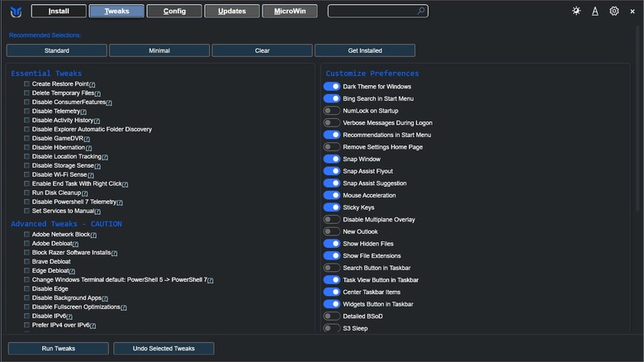This screenshot has height=362, width=644.
Task: Toggle Show Hidden Files switch
Action: coord(332,244)
